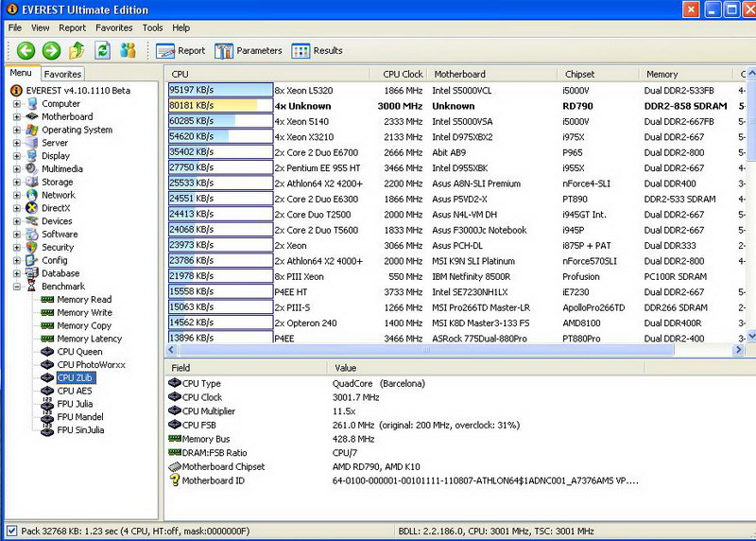
Task: Select the 60285 KB/s result bar
Action: coord(220,121)
